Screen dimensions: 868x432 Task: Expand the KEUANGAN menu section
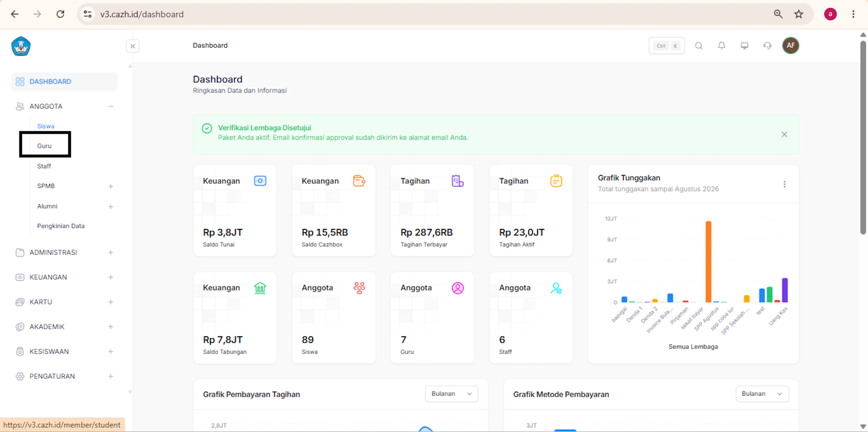(x=111, y=277)
